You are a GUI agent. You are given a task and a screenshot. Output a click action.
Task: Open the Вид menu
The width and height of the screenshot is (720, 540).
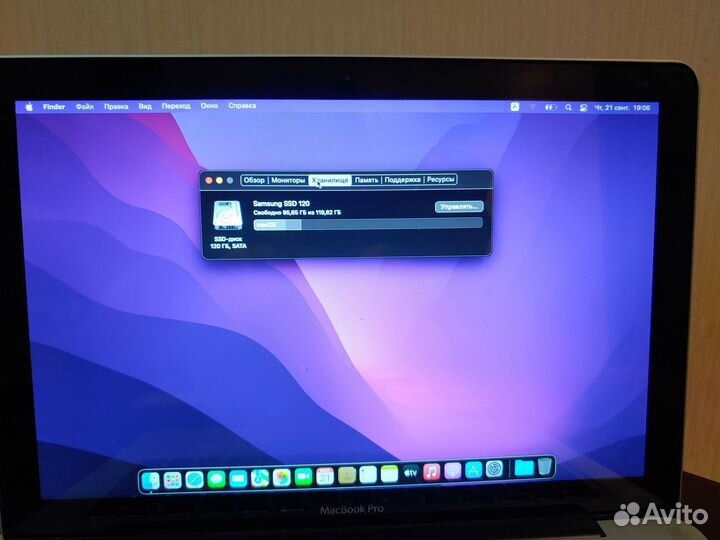(145, 106)
